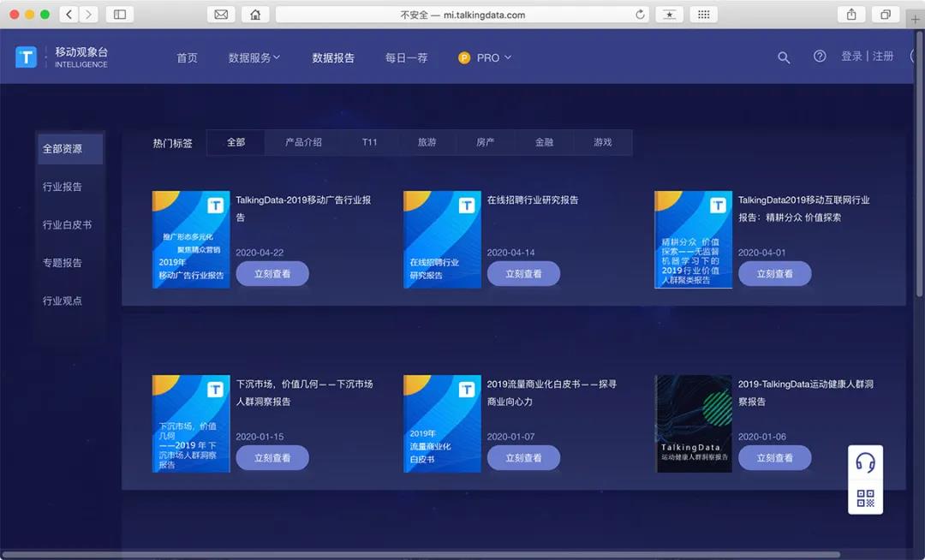
Task: Click the search magnifier icon in the header
Action: tap(784, 57)
